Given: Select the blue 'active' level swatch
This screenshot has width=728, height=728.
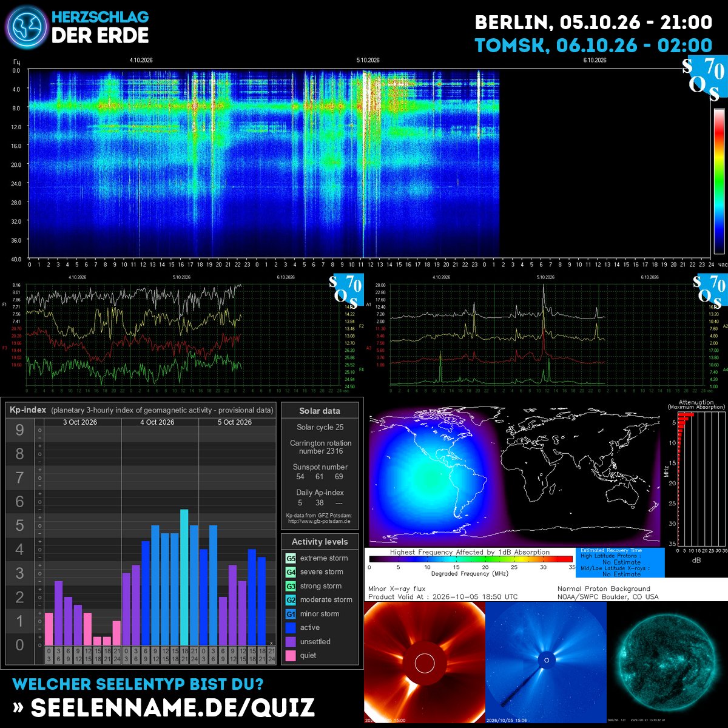Looking at the screenshot, I should [291, 628].
